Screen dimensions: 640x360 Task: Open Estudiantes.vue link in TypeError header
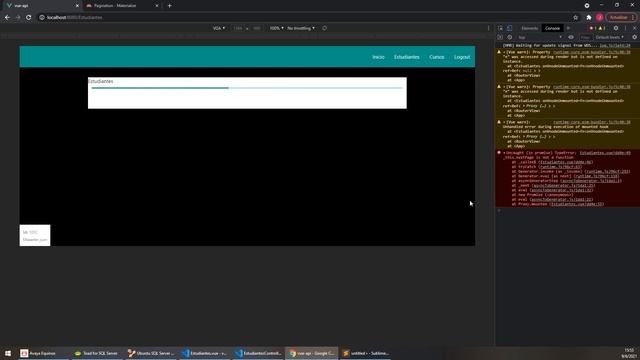605,153
